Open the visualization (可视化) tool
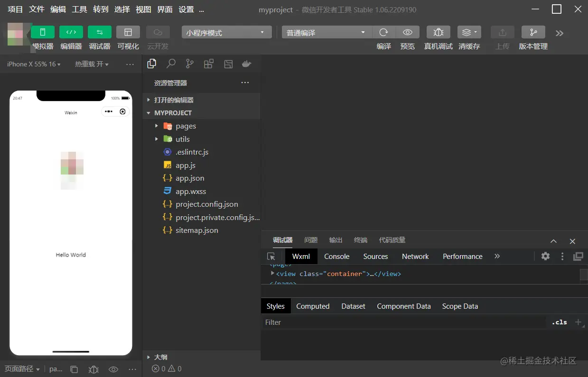588x377 pixels. [x=128, y=32]
